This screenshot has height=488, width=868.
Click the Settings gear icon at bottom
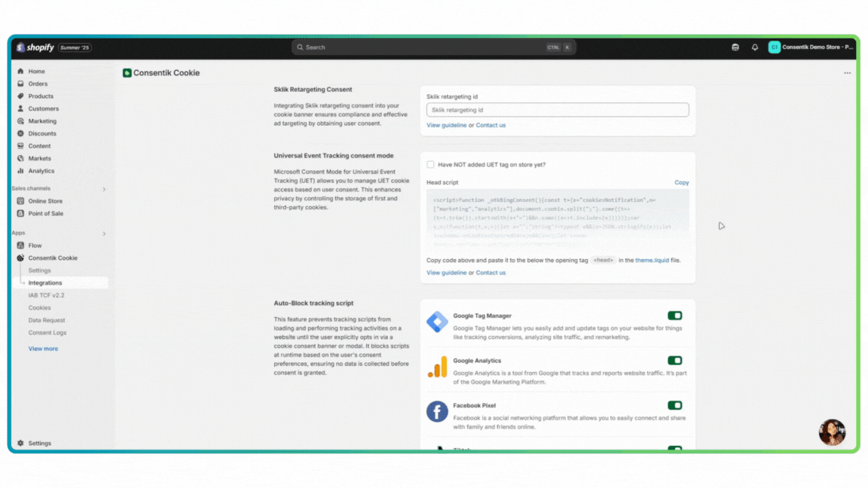(x=20, y=443)
